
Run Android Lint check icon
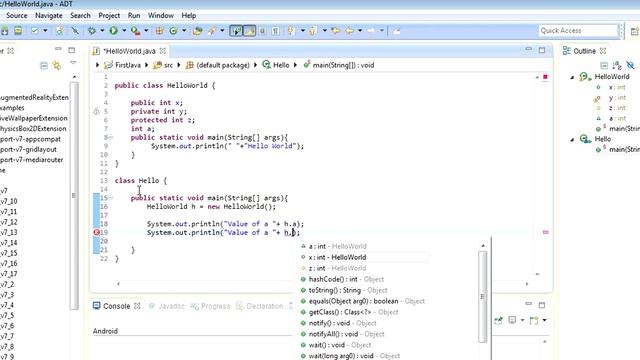pos(35,31)
